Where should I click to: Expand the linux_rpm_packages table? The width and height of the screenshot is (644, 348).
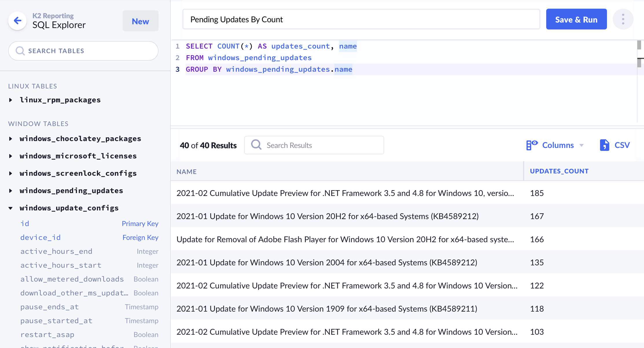tap(11, 100)
